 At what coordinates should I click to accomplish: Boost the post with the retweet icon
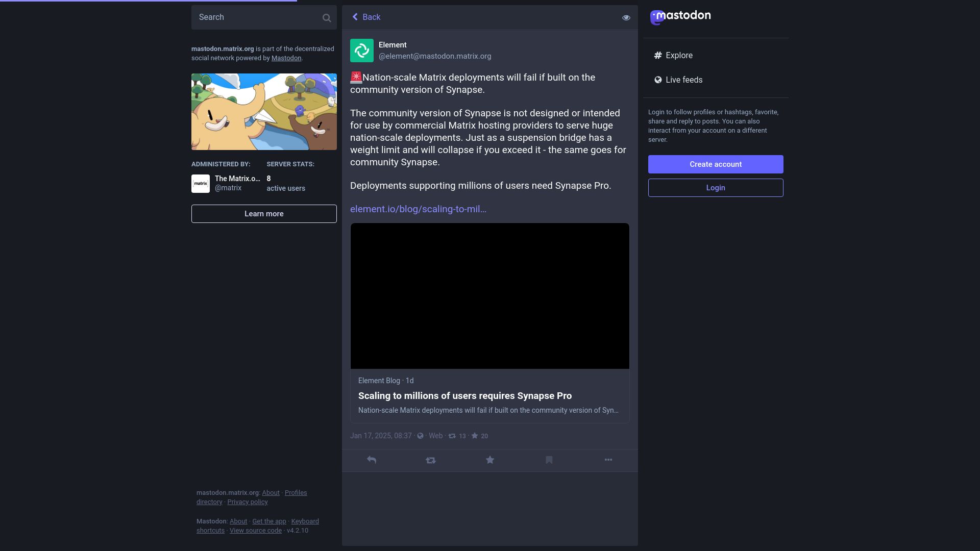coord(431,460)
